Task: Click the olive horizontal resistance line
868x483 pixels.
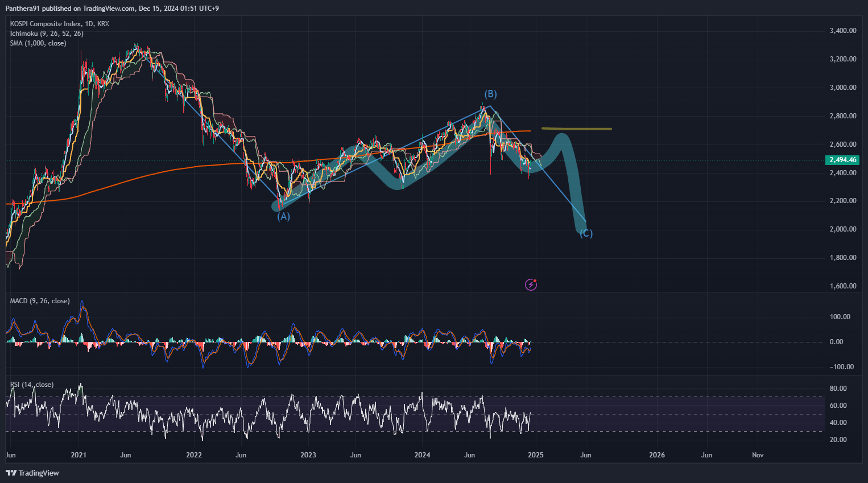Action: point(577,129)
